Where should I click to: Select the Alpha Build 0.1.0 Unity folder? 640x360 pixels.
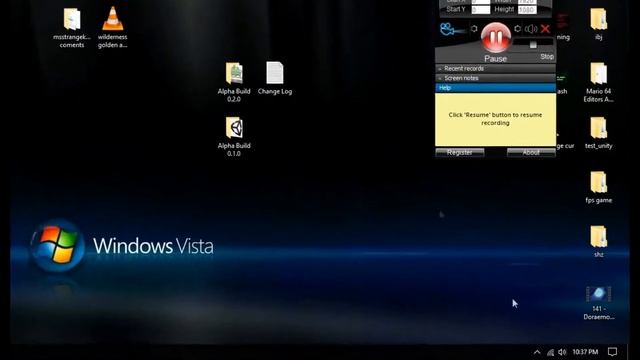[234, 137]
